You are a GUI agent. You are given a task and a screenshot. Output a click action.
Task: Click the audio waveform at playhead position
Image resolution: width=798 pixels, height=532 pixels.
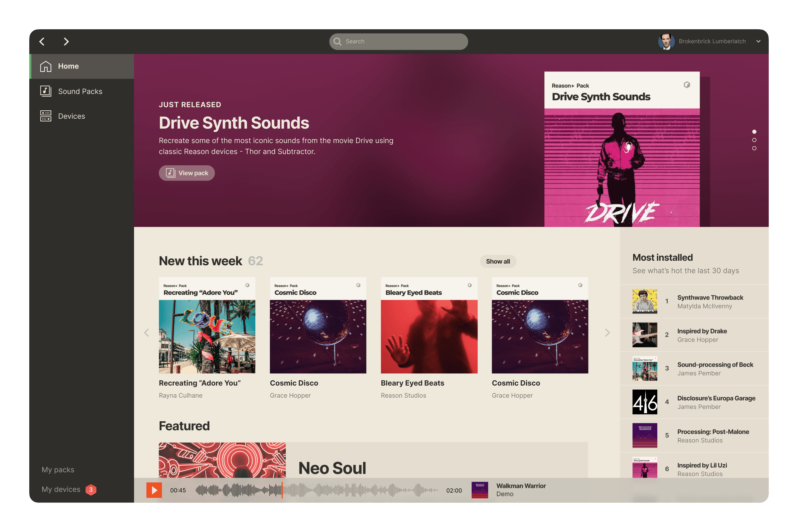(x=282, y=490)
